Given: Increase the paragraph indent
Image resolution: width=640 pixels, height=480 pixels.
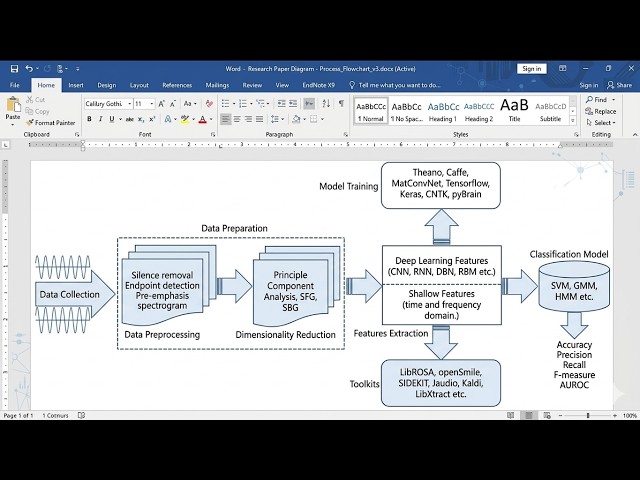Looking at the screenshot, I should (x=293, y=104).
